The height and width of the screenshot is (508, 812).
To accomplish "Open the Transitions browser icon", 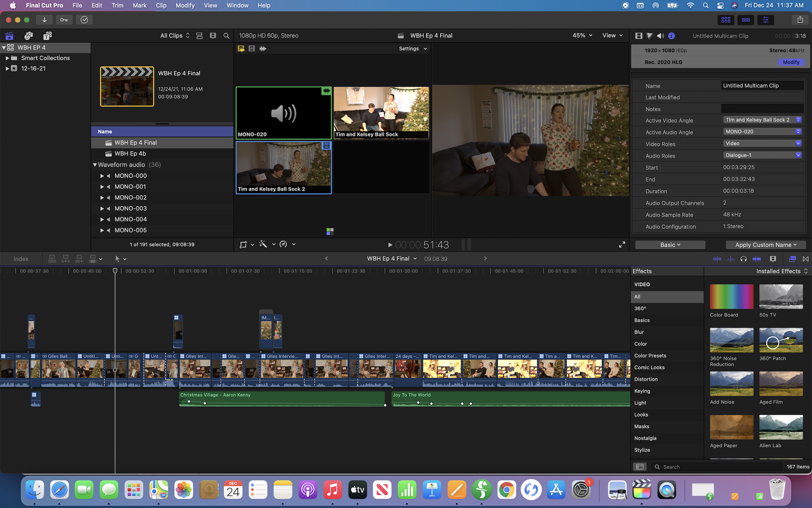I will click(x=806, y=259).
